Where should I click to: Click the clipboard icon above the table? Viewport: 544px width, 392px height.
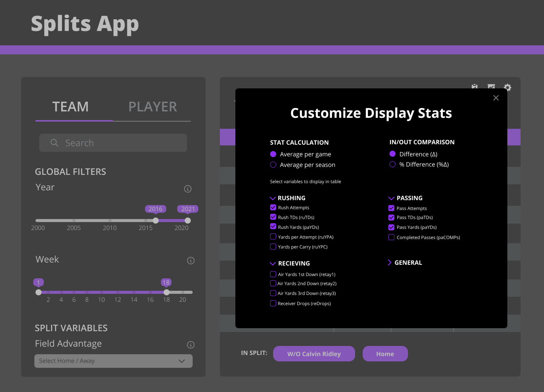click(x=474, y=86)
